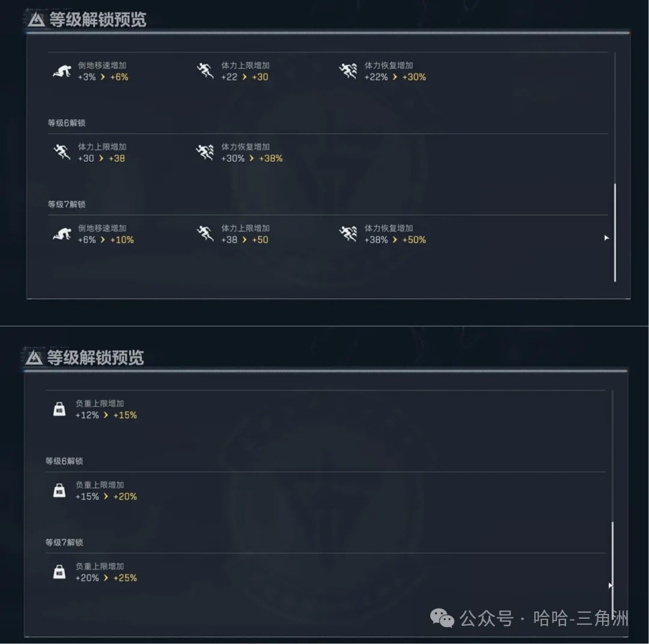Viewport: 649px width, 644px height.
Task: Select the prone movement speed increase icon
Action: [x=60, y=71]
